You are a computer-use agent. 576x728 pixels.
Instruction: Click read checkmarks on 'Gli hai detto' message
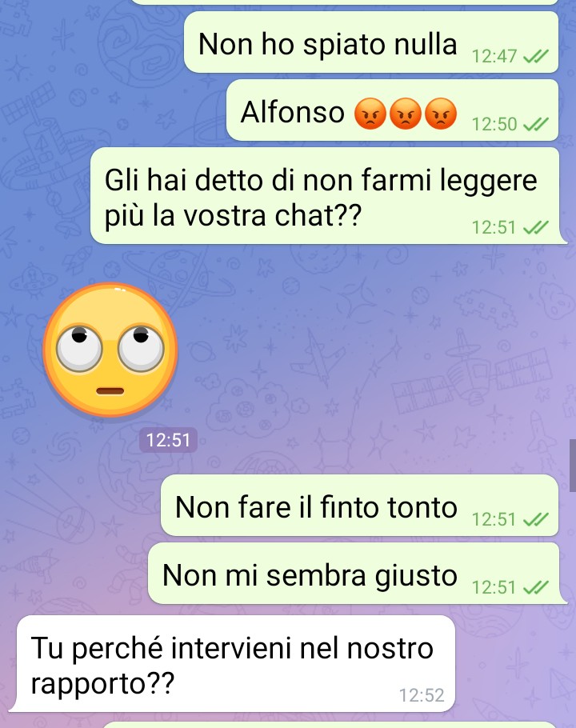pos(536,227)
